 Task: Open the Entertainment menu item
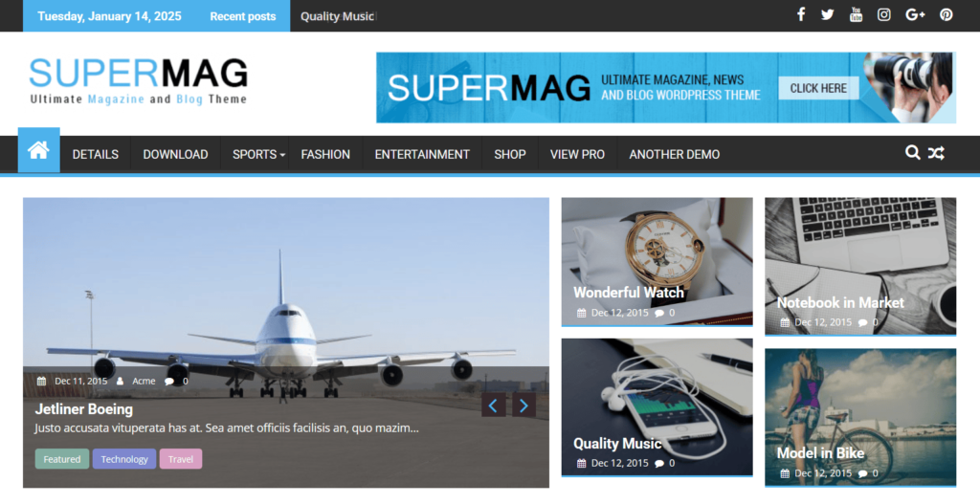pos(422,154)
